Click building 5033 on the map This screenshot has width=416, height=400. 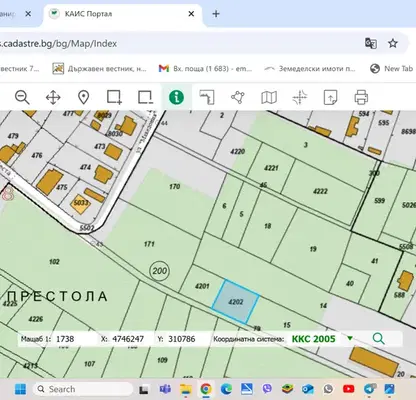(x=80, y=203)
